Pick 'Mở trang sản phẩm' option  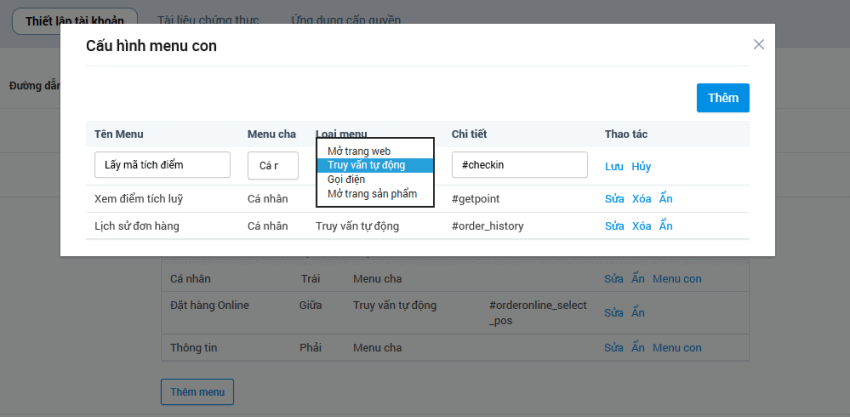coord(372,193)
